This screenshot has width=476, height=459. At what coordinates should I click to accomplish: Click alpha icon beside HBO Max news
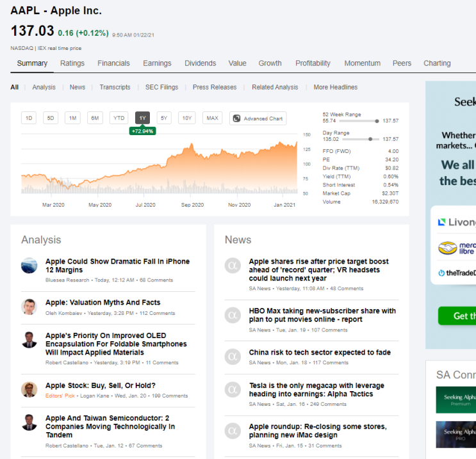point(233,315)
